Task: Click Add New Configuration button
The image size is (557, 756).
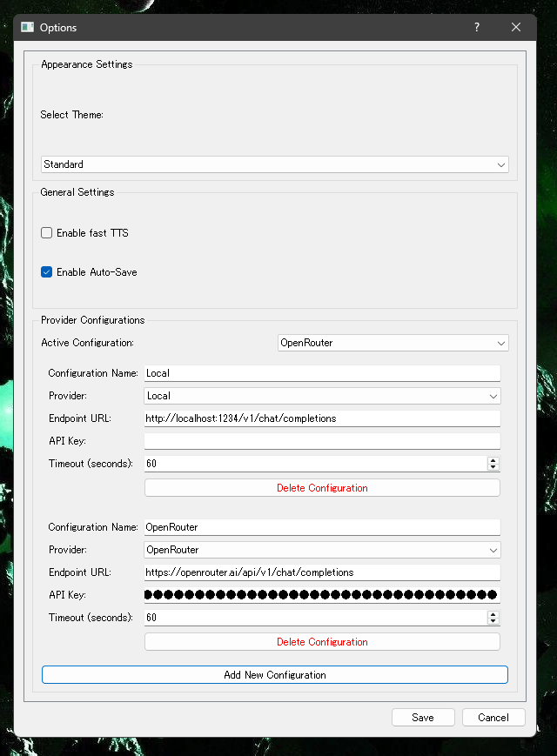Action: coord(274,675)
